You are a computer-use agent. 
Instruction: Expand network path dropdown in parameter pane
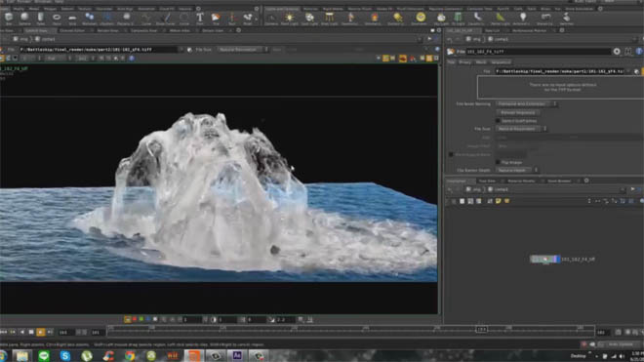click(635, 39)
